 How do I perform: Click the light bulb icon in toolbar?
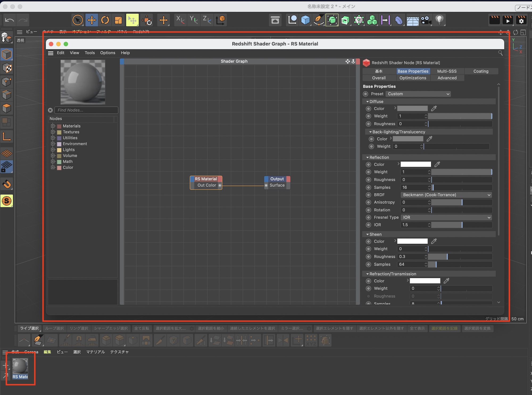439,20
